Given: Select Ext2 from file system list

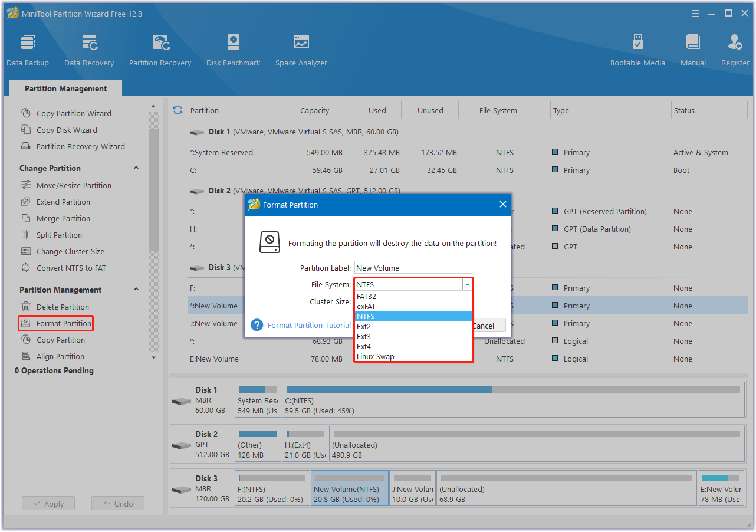Looking at the screenshot, I should point(413,327).
